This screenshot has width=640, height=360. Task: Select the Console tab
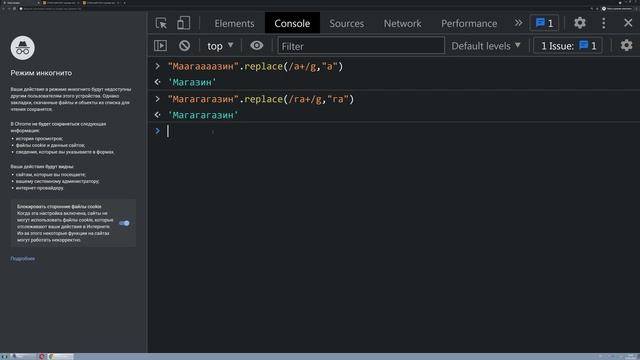point(292,23)
